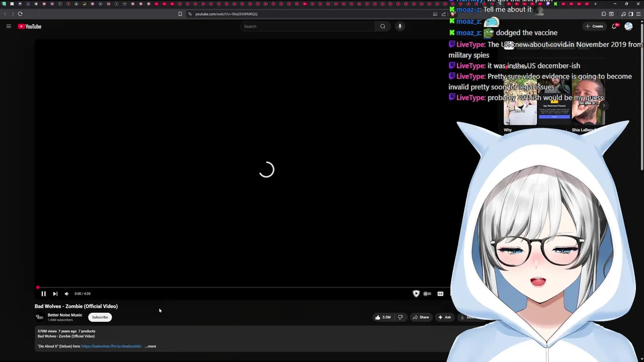The image size is (644, 362).
Task: Click the 1.83M subscribers text
Action: 60,320
